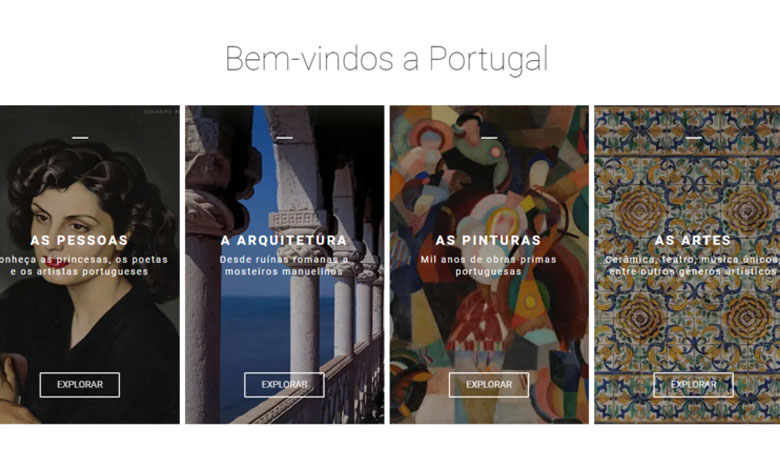The width and height of the screenshot is (780, 468).
Task: Open the As Pessoas heading
Action: pyautogui.click(x=80, y=240)
